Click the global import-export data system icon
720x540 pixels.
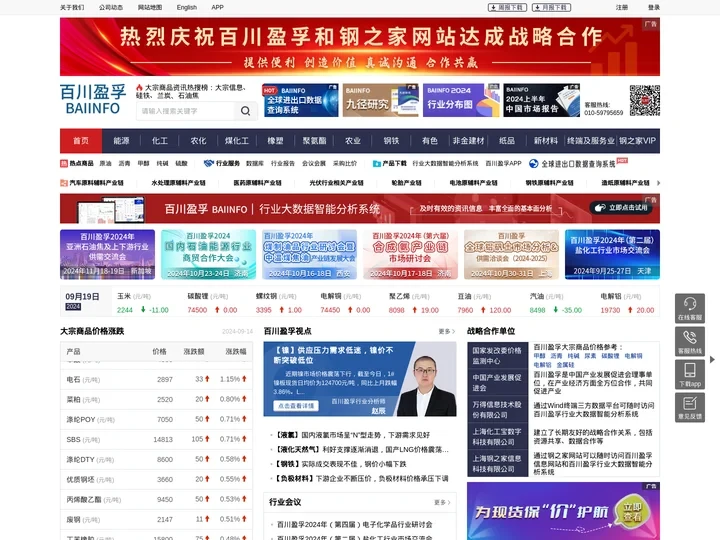(x=533, y=163)
